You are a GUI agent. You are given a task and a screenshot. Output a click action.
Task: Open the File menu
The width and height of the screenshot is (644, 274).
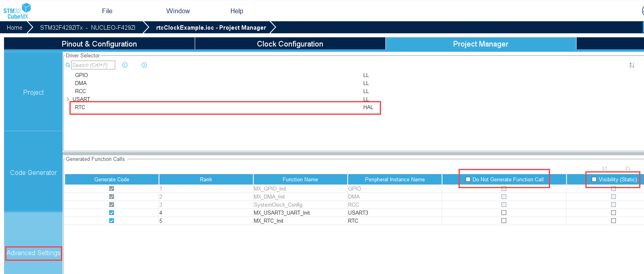coord(107,11)
